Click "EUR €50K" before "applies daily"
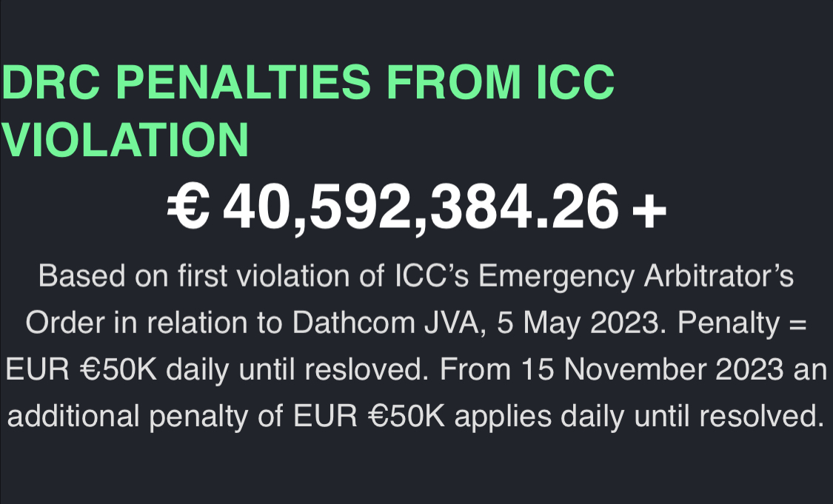833x504 pixels. (x=369, y=416)
